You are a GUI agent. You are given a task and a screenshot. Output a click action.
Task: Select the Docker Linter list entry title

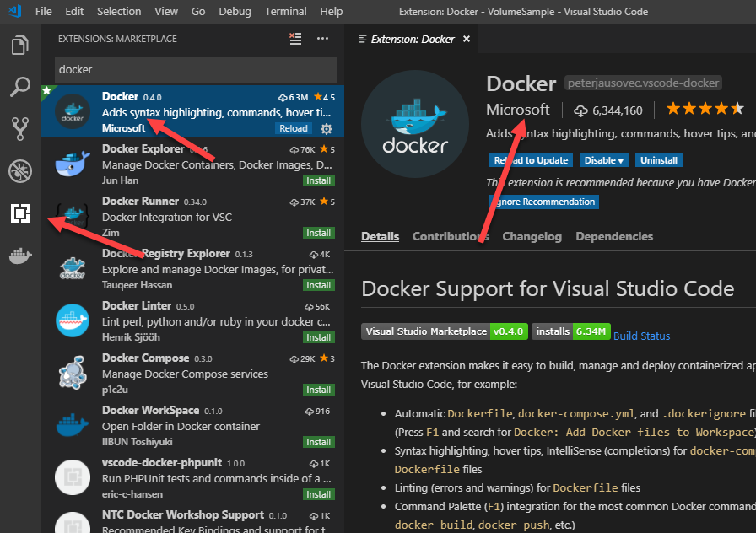click(137, 305)
